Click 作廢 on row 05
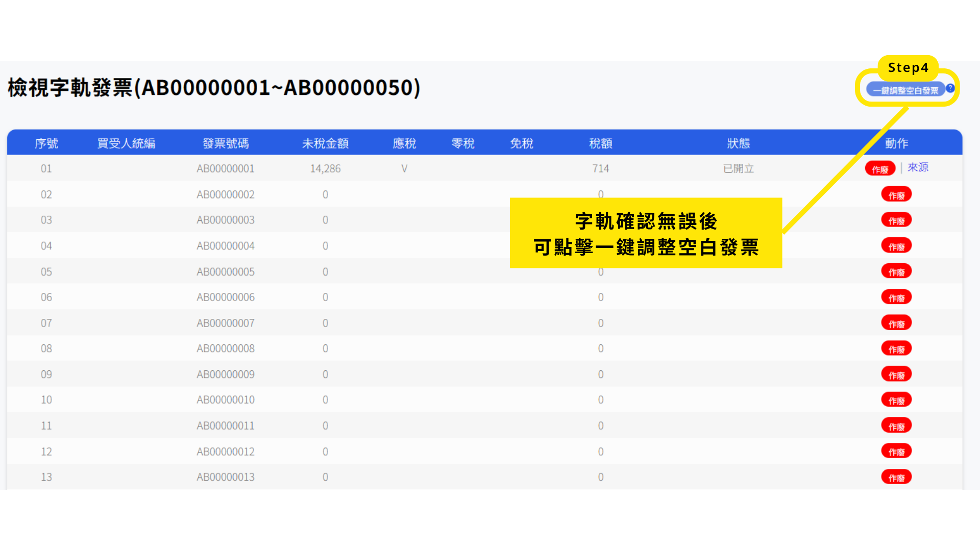 (x=896, y=272)
